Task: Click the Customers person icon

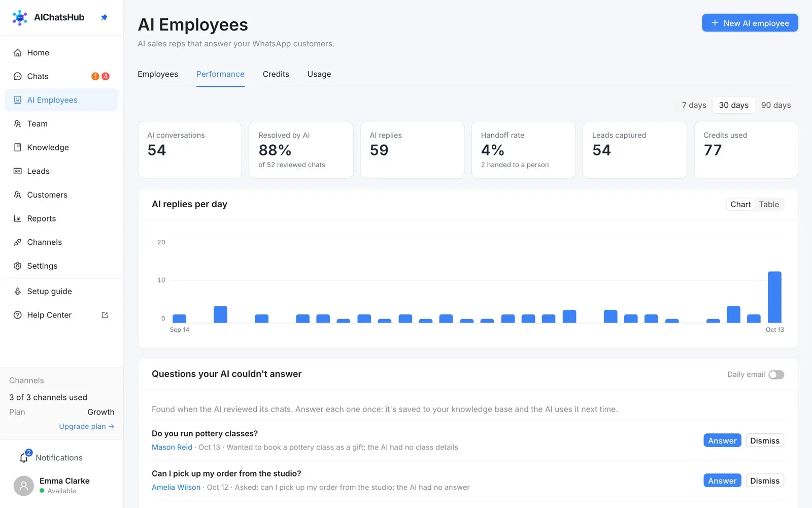Action: click(18, 195)
